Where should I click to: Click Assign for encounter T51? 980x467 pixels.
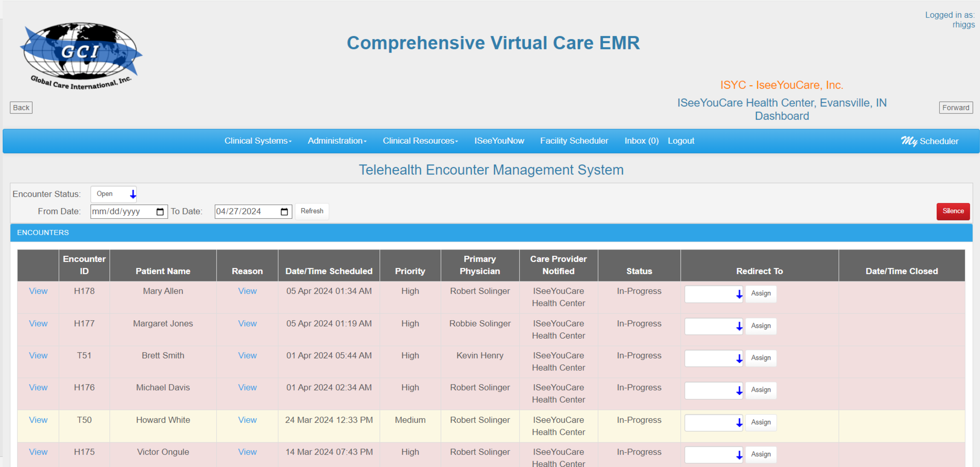click(x=761, y=358)
